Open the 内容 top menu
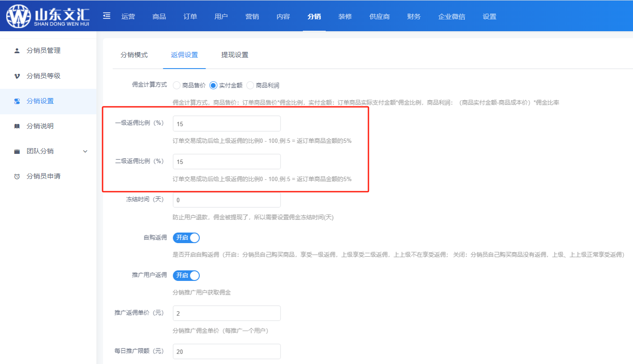This screenshot has height=364, width=633. pyautogui.click(x=283, y=17)
